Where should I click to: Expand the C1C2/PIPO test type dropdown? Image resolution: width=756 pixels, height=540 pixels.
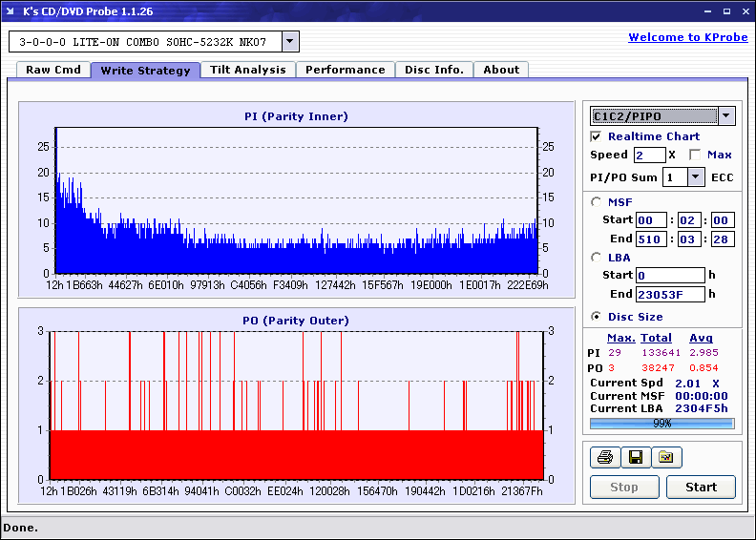[726, 116]
